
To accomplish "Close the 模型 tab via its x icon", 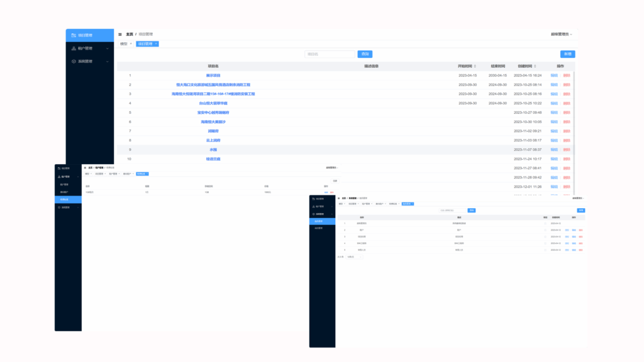I will [131, 44].
